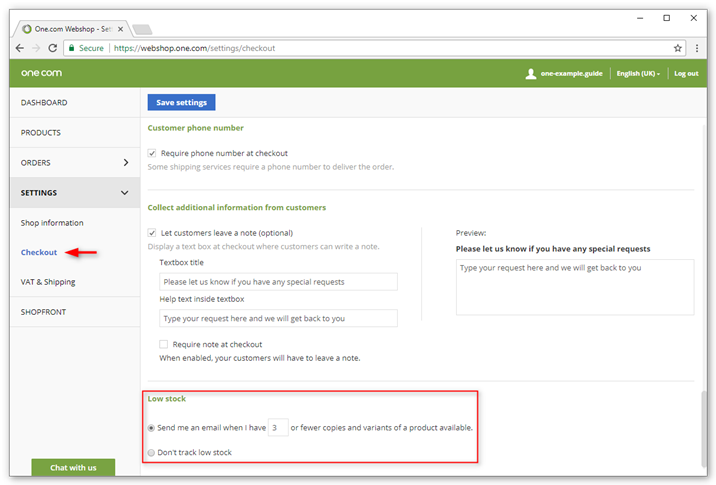716x485 pixels.
Task: Open the English (UK) language dropdown
Action: 638,74
